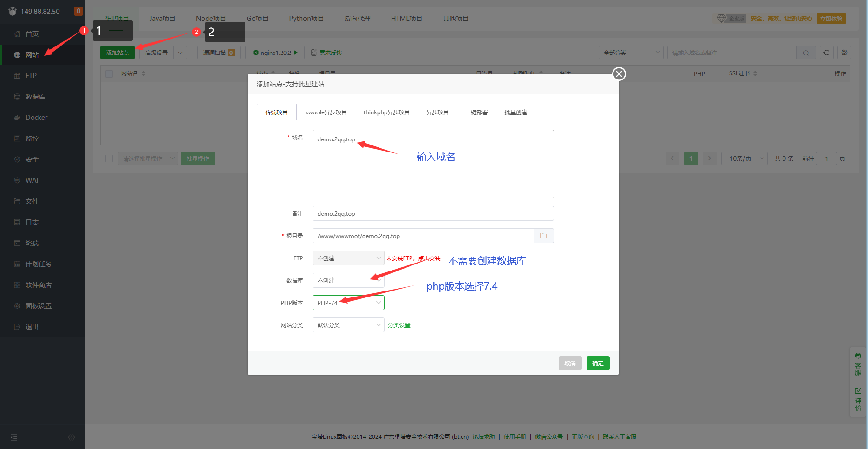Click into the 备注 remark field
The height and width of the screenshot is (449, 868).
coord(433,213)
